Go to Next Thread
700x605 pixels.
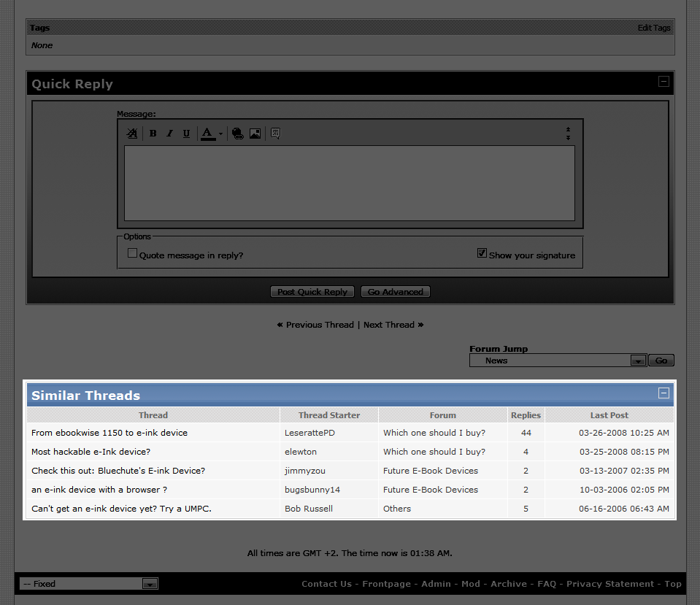click(x=389, y=325)
